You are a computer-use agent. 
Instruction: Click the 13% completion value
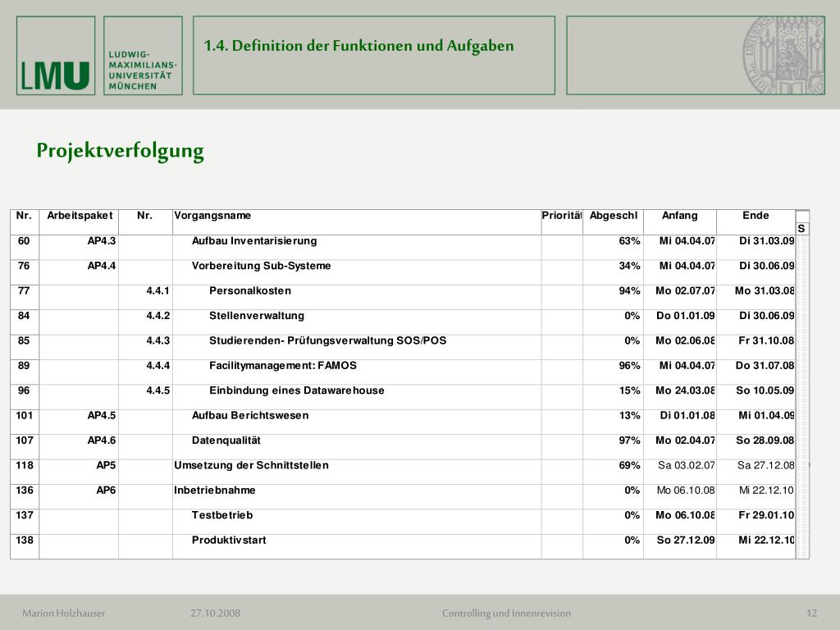[x=629, y=416]
